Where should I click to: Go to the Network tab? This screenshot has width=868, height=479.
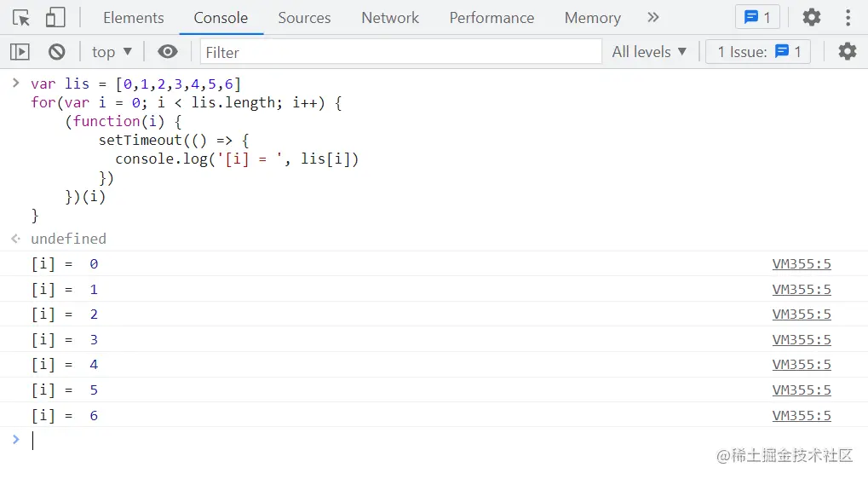[x=390, y=18]
